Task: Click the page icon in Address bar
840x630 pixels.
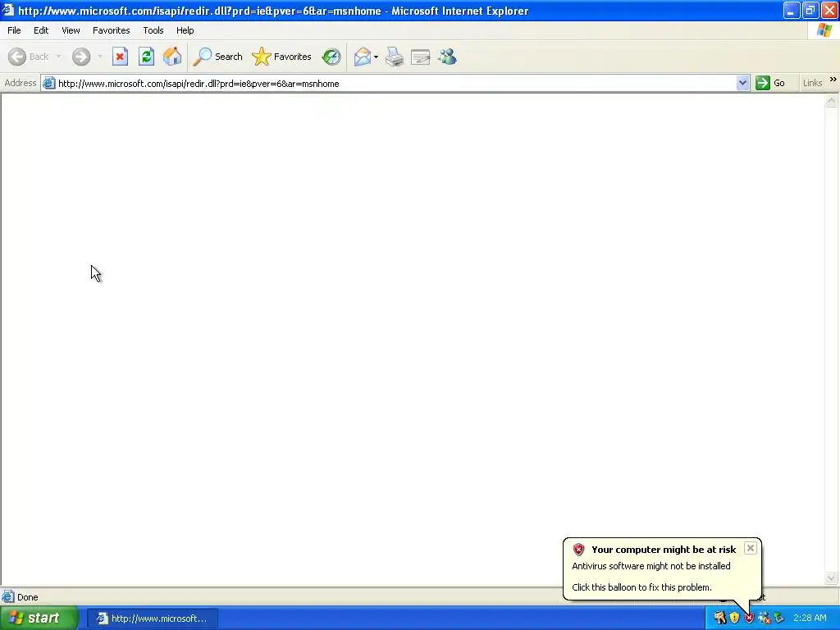Action: 48,83
